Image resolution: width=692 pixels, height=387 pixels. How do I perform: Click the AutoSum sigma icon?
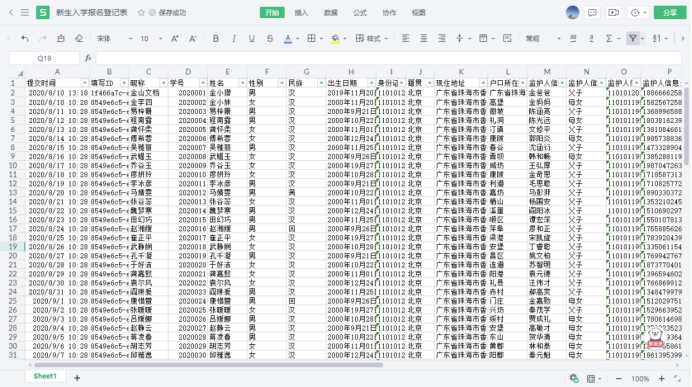[609, 39]
